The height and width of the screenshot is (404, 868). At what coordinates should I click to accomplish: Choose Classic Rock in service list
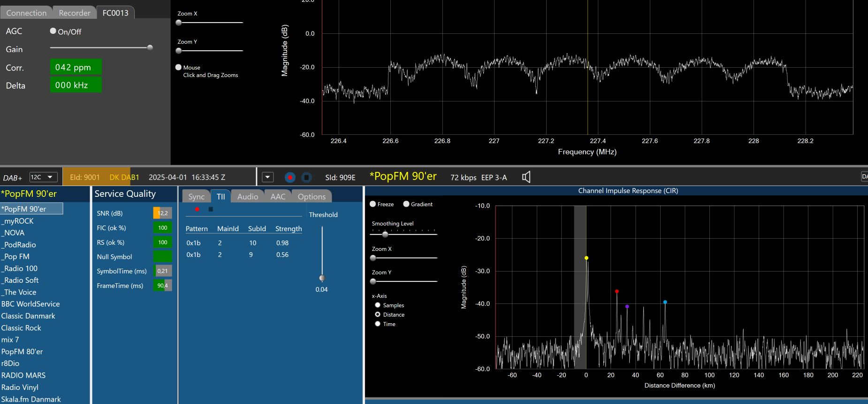[x=21, y=328]
